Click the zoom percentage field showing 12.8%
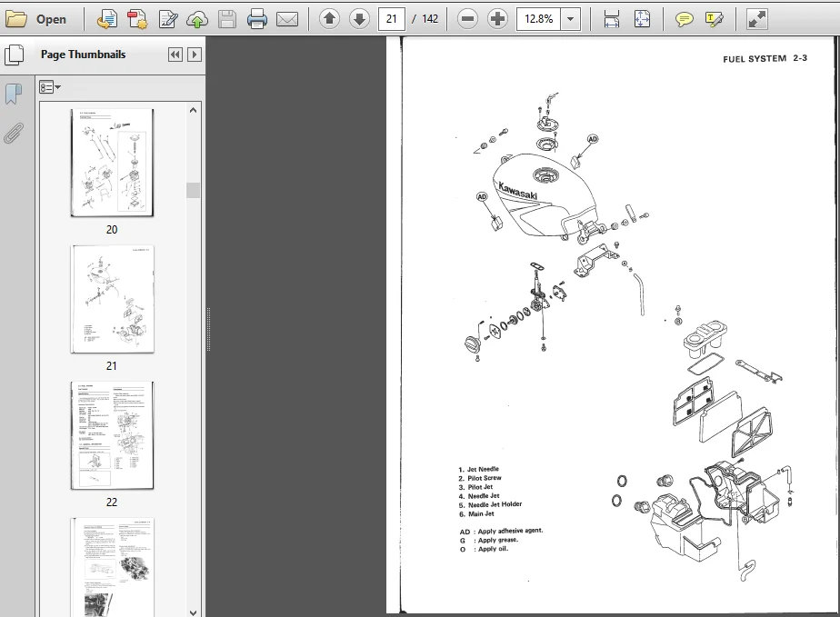The width and height of the screenshot is (840, 617). (x=538, y=19)
